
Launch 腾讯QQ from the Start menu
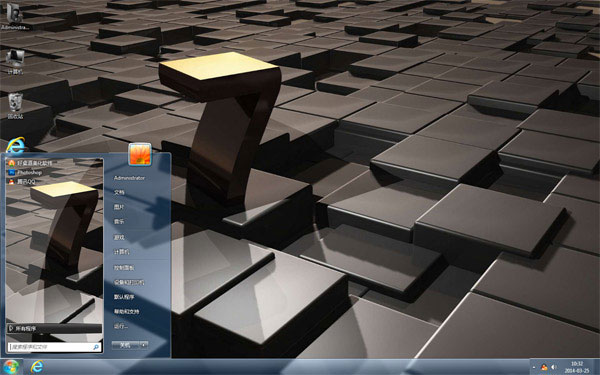coord(23,182)
